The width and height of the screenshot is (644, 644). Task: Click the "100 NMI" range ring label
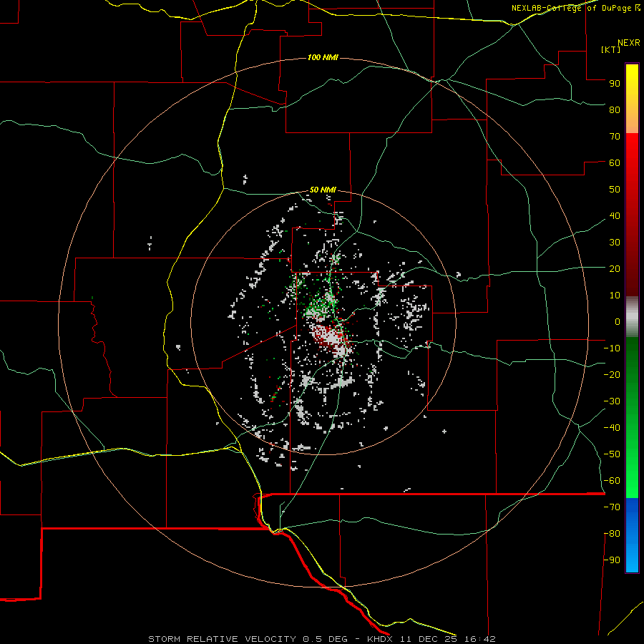coord(323,57)
